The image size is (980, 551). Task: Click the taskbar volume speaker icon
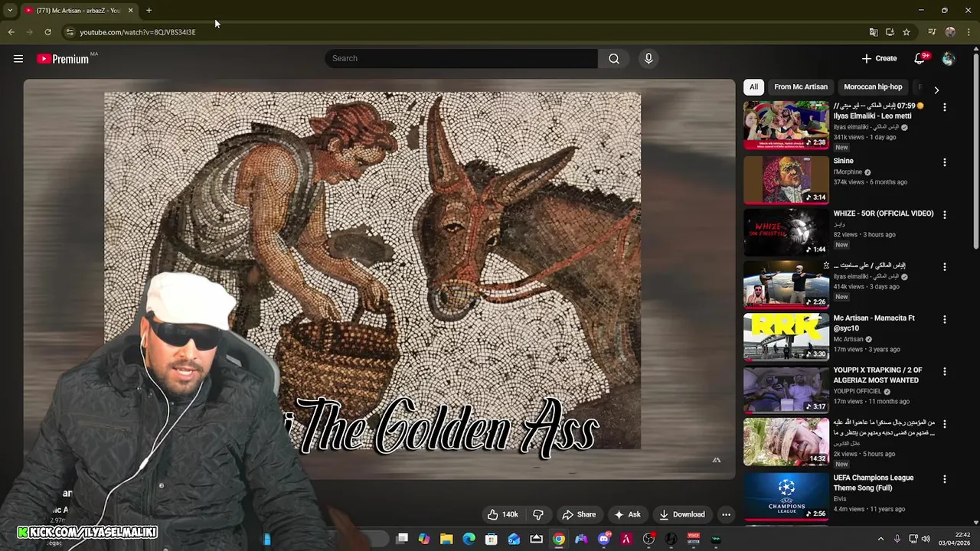[x=926, y=539]
